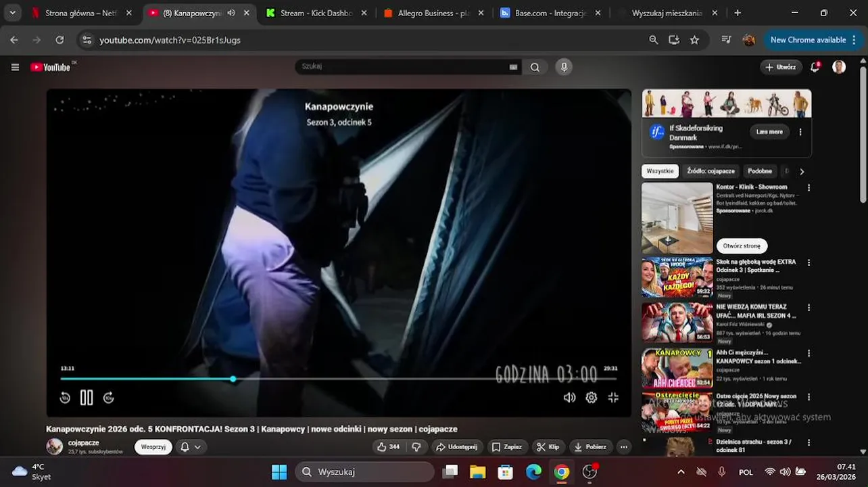Open options for Kontor - Klinik ad
The height and width of the screenshot is (487, 868).
(809, 187)
